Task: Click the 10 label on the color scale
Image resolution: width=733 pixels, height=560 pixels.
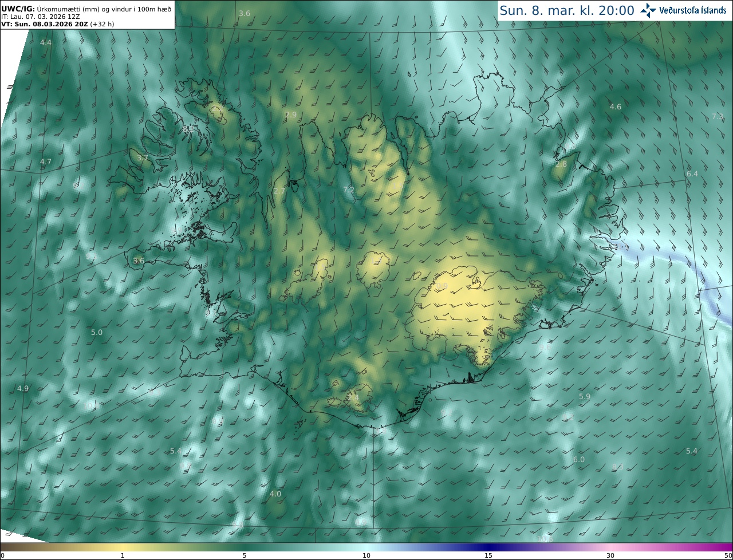Action: 366,555
